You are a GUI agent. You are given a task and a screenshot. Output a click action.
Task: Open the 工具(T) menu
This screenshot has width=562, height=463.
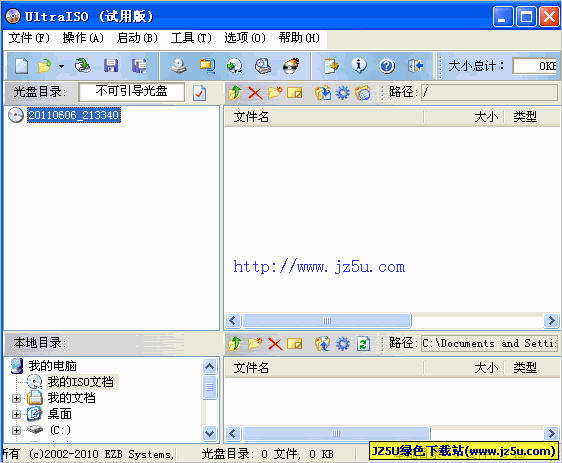tap(191, 38)
